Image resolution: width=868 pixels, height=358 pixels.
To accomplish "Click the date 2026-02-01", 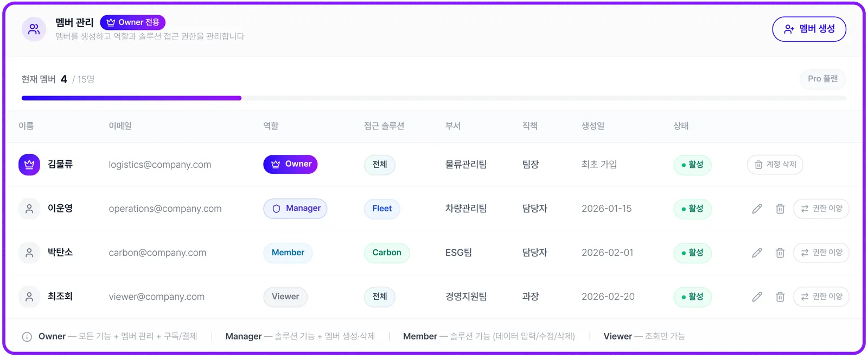I will click(608, 253).
